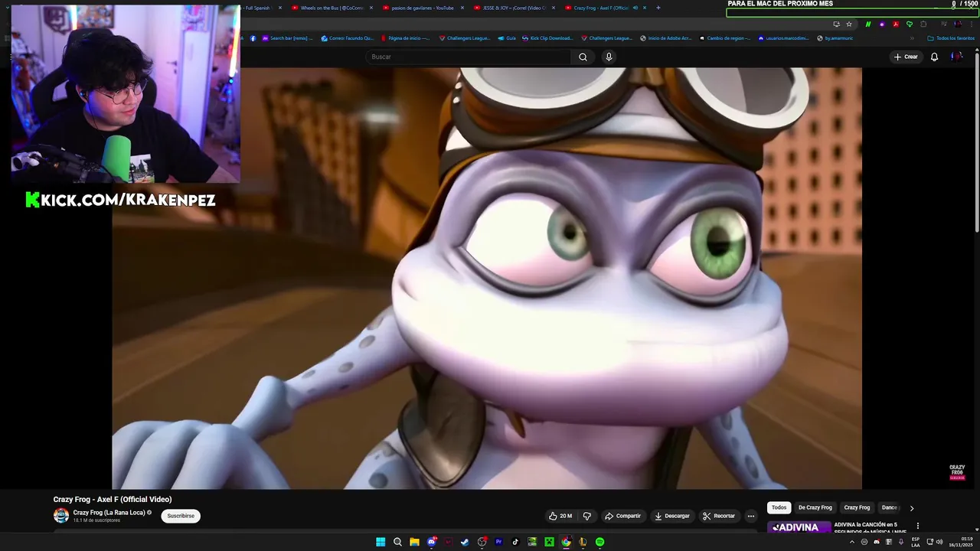Dislike the Crazy Frog video

coord(587,516)
